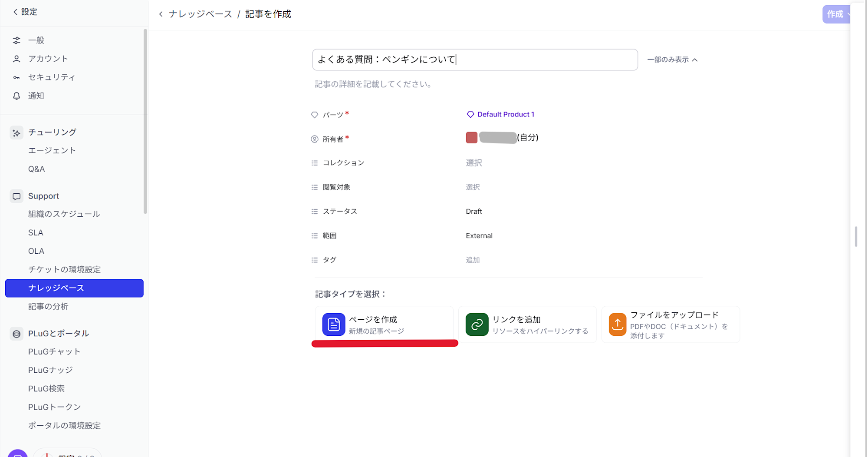Change the ステータス value Draft
This screenshot has height=457, width=868.
pos(474,212)
